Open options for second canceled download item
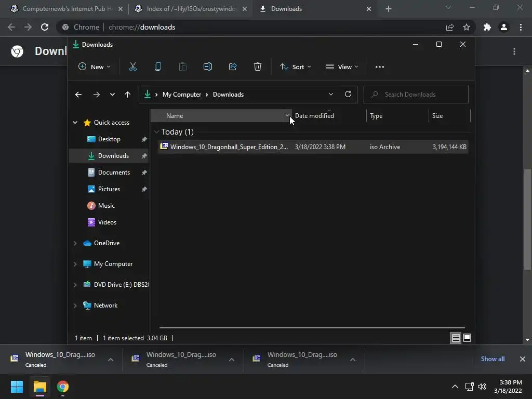The image size is (532, 399). (x=232, y=360)
